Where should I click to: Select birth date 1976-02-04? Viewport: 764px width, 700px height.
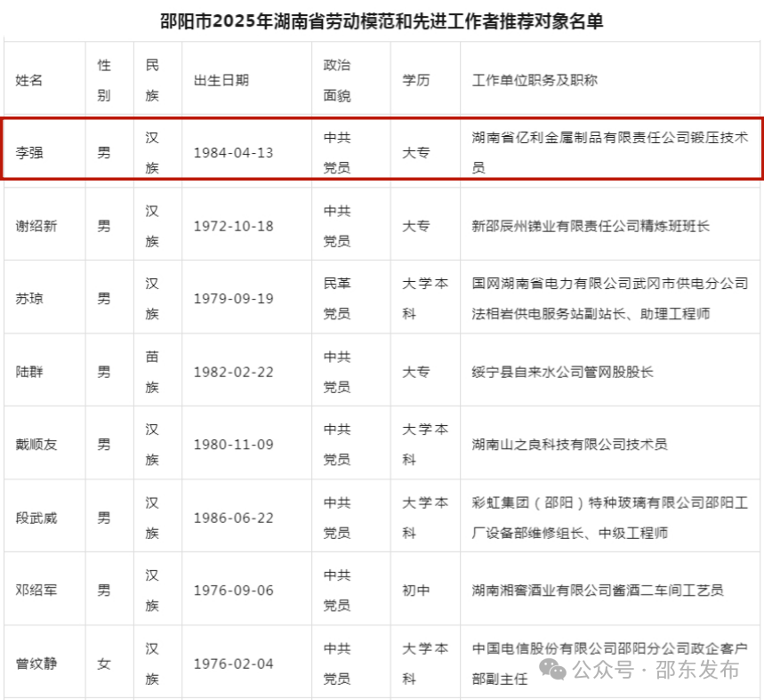tap(233, 664)
